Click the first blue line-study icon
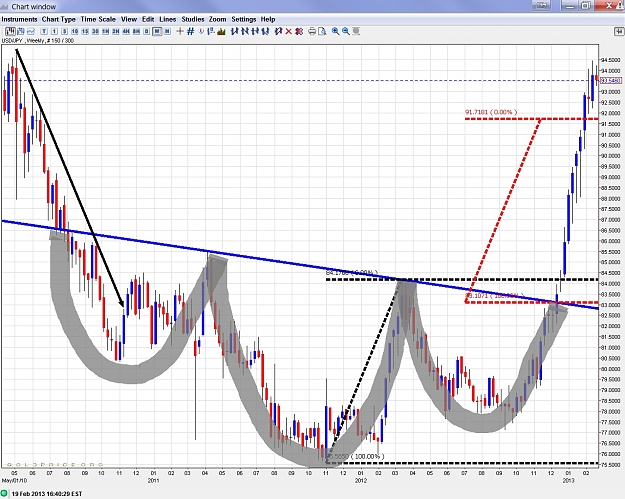This screenshot has height=499, width=625. click(234, 31)
